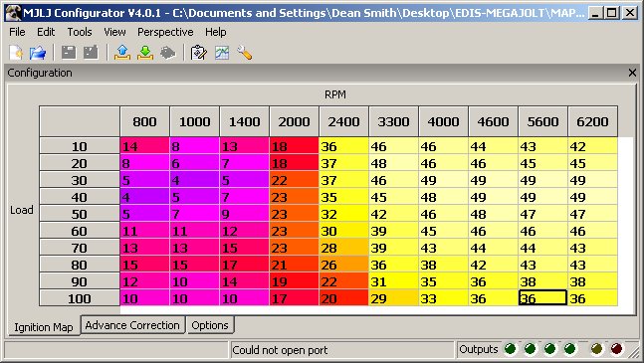Select cell 42 at load 10, 6200 RPM
This screenshot has height=363, width=644.
pyautogui.click(x=592, y=146)
